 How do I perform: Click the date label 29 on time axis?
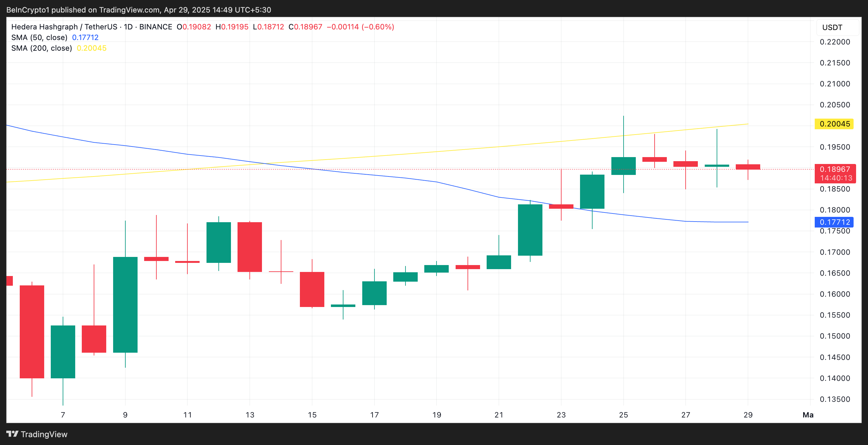[748, 415]
